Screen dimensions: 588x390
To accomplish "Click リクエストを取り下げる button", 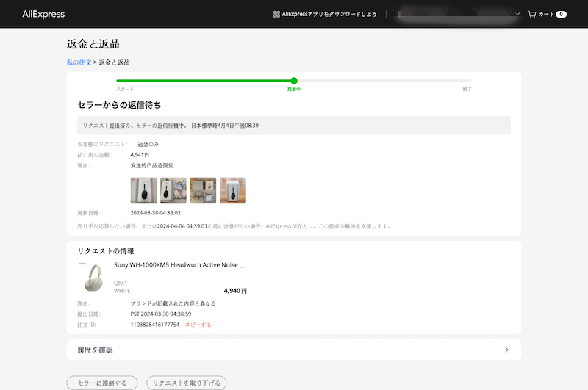I will click(x=187, y=383).
